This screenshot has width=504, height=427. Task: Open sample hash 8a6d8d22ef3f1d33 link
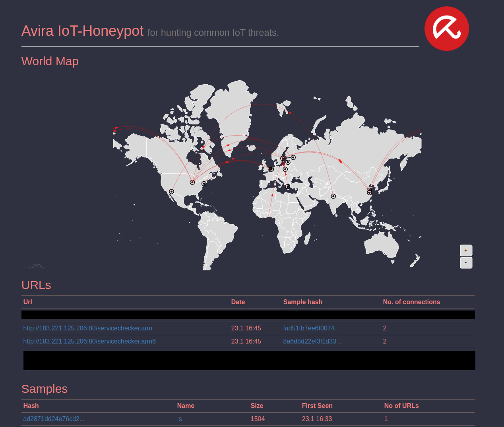click(312, 342)
